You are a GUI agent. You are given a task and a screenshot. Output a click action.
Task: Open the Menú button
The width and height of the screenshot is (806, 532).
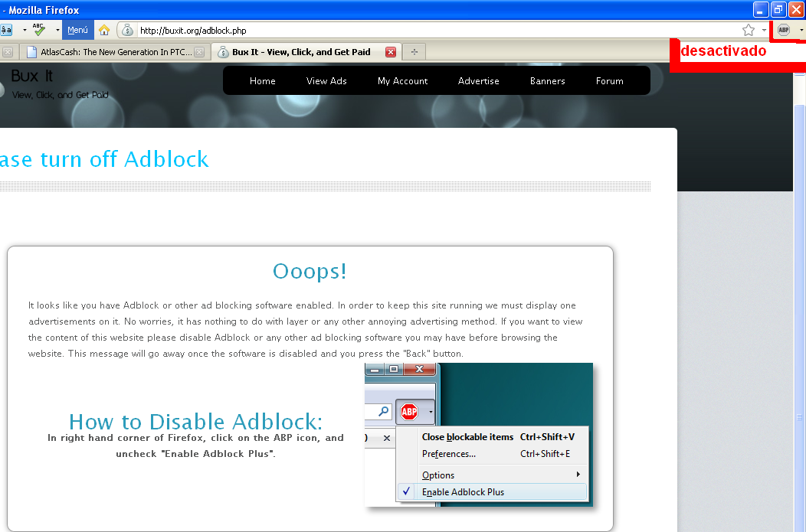coord(77,31)
